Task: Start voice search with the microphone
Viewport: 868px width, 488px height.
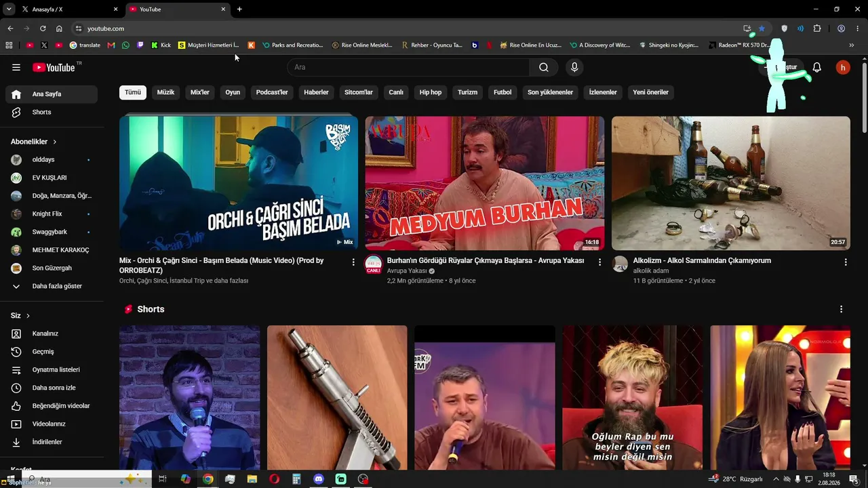Action: pos(574,67)
